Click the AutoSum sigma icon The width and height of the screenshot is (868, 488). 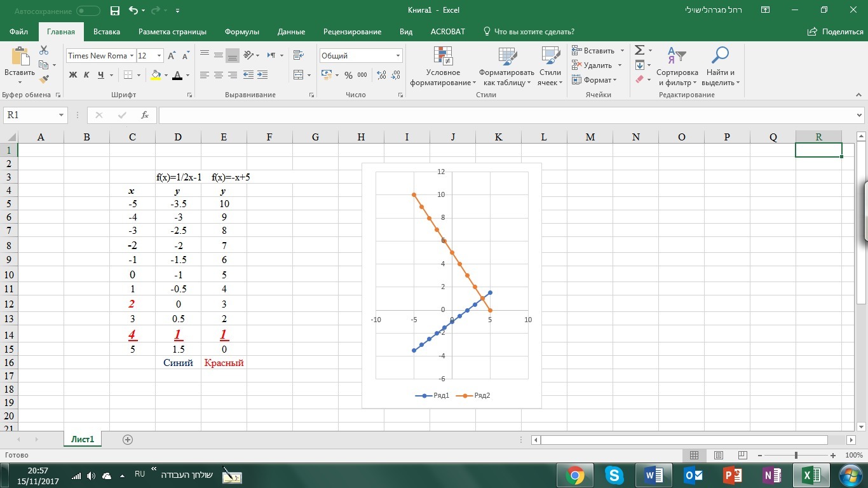[640, 50]
